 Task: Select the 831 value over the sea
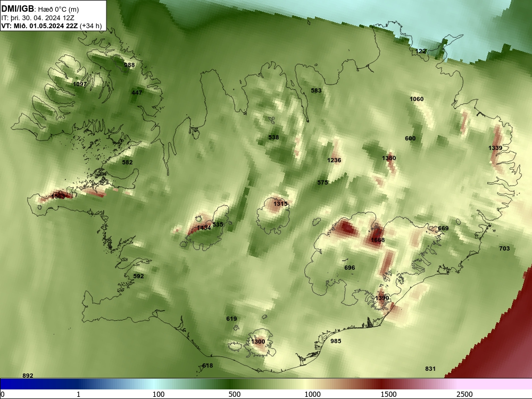[x=430, y=369]
